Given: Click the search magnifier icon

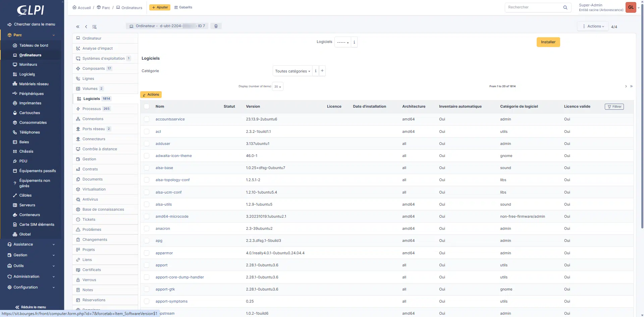Looking at the screenshot, I should pos(565,7).
